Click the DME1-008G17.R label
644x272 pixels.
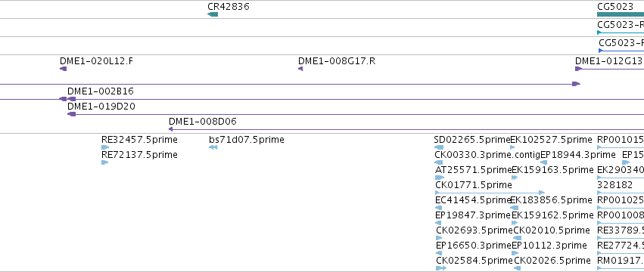337,61
